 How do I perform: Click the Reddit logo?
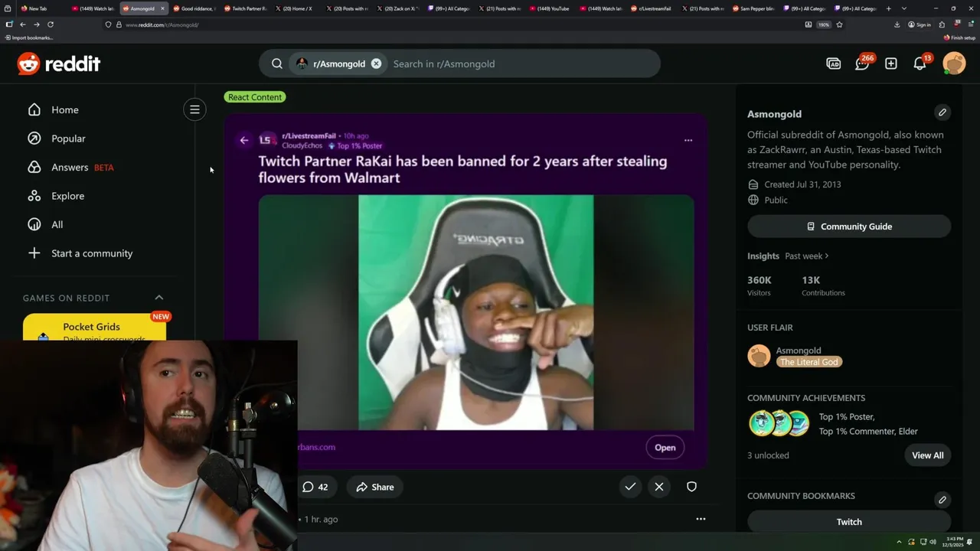point(59,64)
